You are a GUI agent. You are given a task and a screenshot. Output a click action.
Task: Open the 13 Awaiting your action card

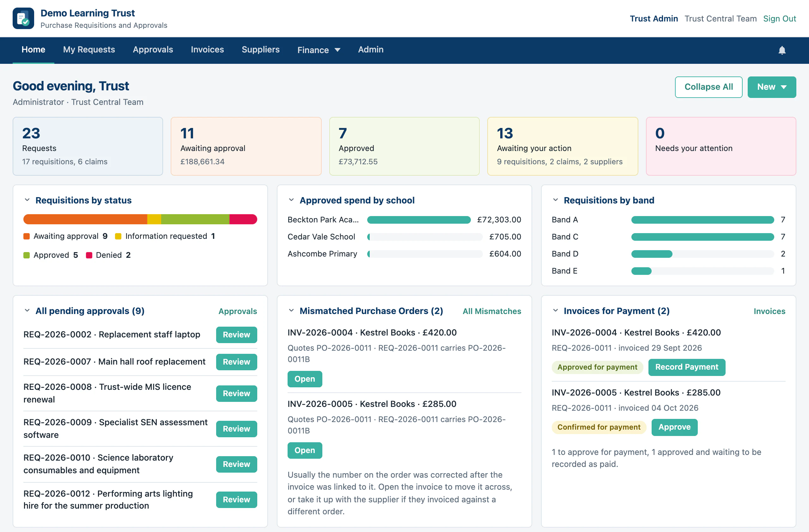point(562,146)
